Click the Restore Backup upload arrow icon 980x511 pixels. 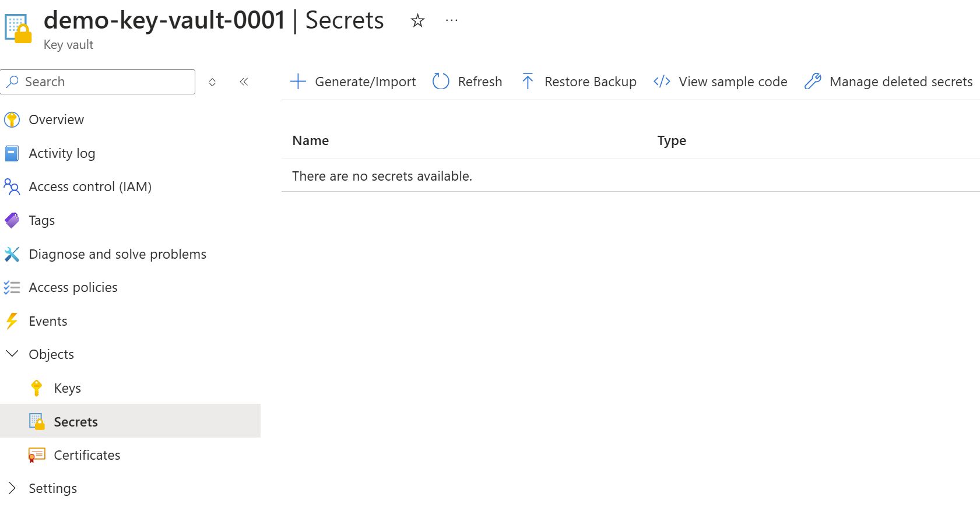[x=528, y=82]
